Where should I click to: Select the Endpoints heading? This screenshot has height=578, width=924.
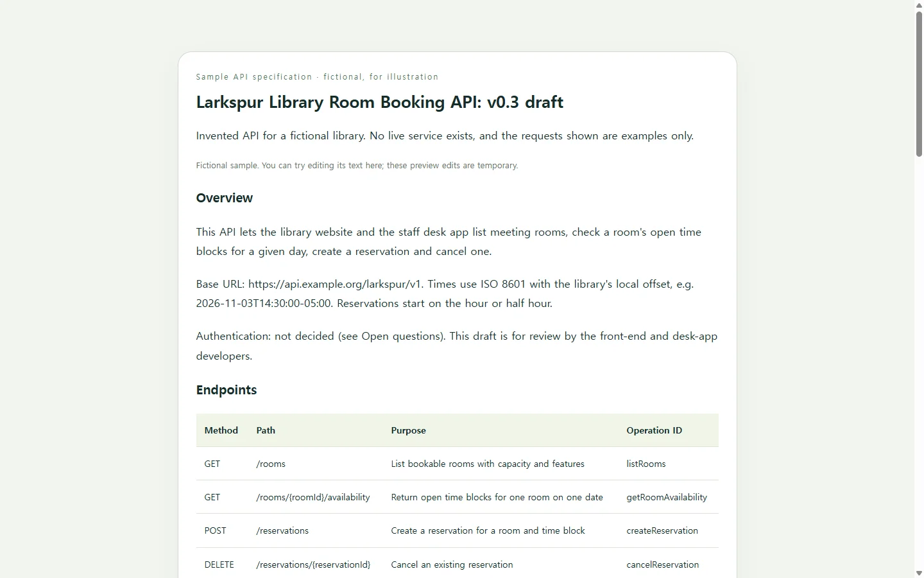tap(227, 390)
